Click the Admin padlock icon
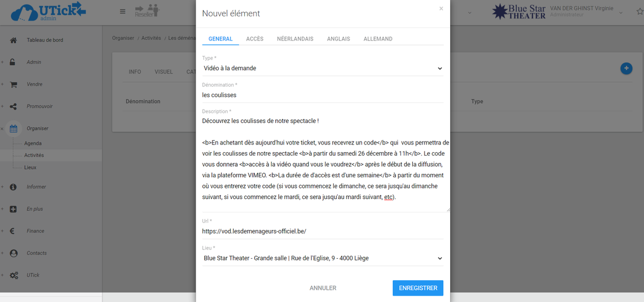This screenshot has width=644, height=302. [x=13, y=63]
